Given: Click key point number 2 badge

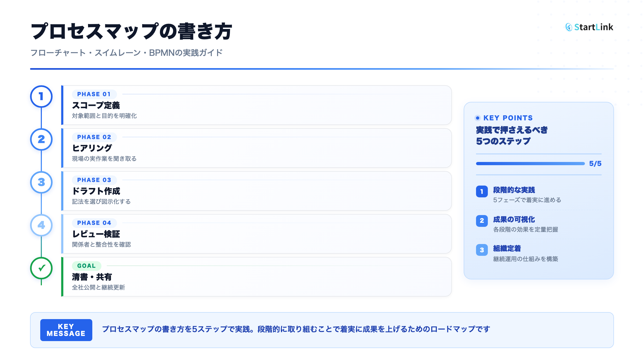Looking at the screenshot, I should pyautogui.click(x=482, y=221).
